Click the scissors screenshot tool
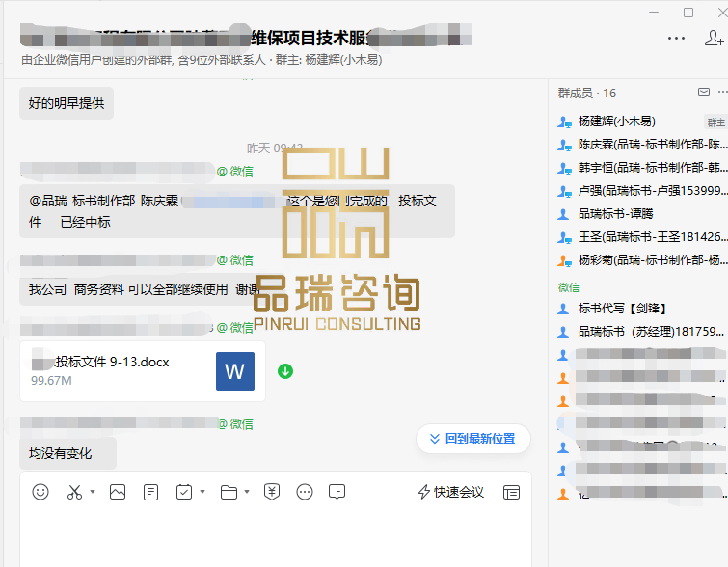Screen dimensions: 728x567 74,492
